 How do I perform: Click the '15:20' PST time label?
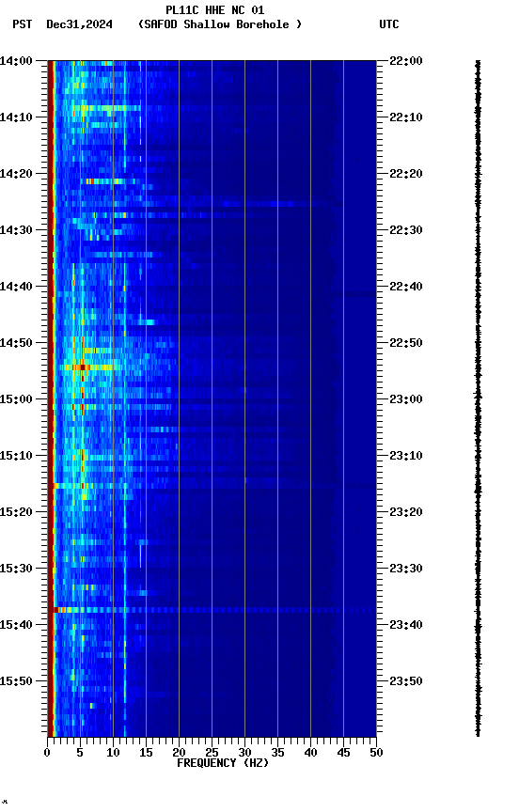[16, 512]
